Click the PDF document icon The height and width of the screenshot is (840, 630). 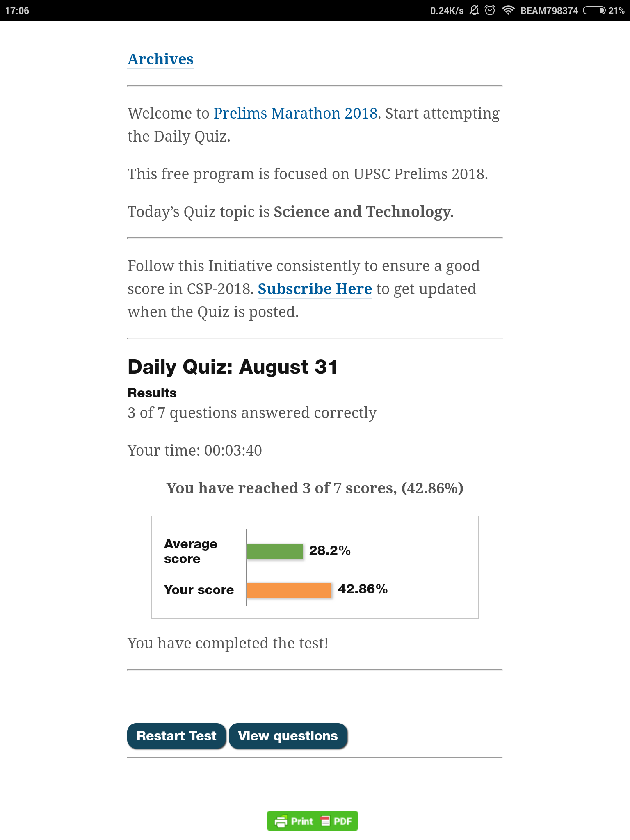[x=325, y=821]
